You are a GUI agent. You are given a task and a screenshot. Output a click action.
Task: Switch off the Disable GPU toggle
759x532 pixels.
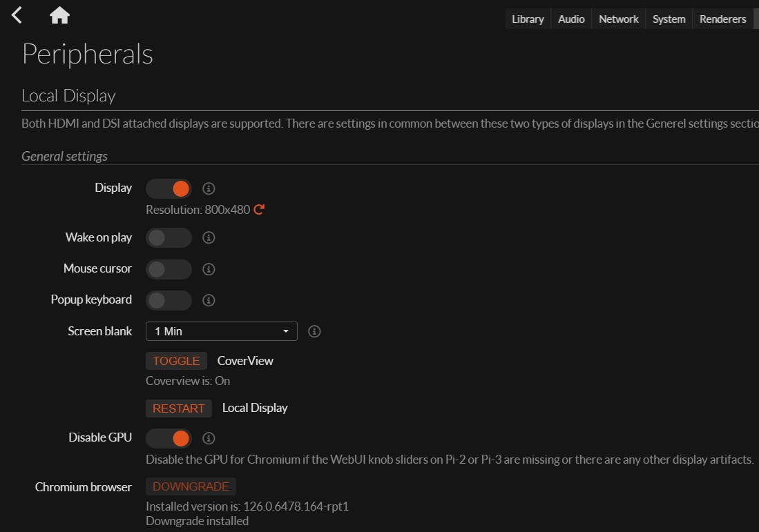[169, 438]
